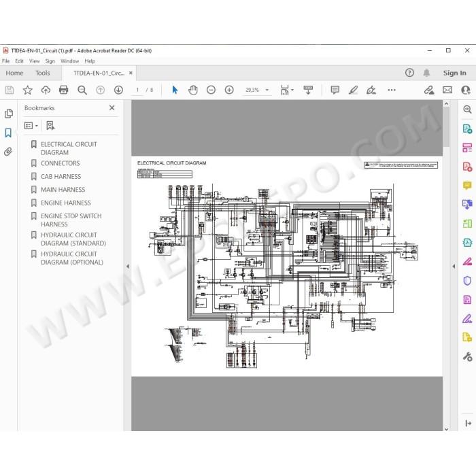Open the Window menu
The height and width of the screenshot is (476, 476).
click(69, 61)
